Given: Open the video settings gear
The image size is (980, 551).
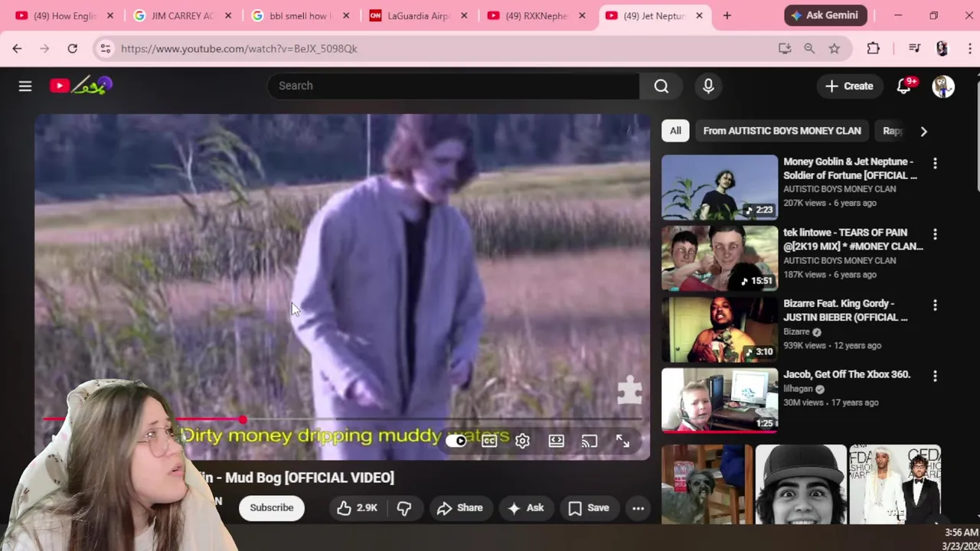Looking at the screenshot, I should [x=522, y=441].
